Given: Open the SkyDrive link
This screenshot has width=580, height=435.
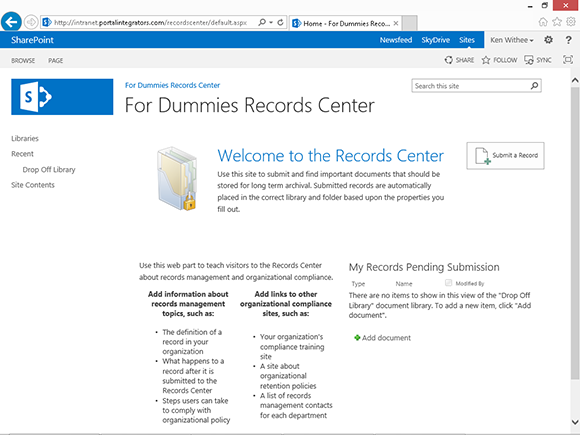Looking at the screenshot, I should coord(435,40).
